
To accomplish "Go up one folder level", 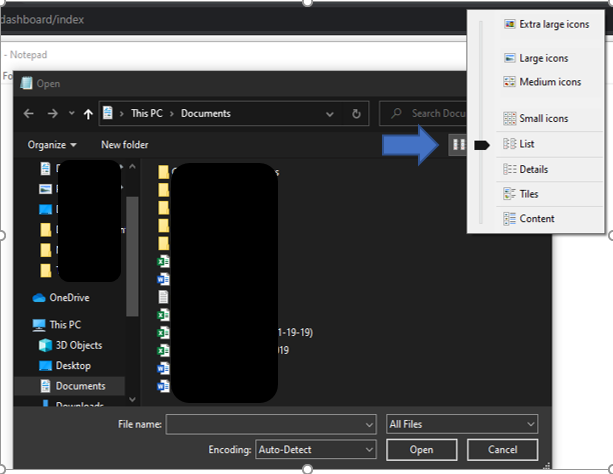I will click(x=88, y=114).
